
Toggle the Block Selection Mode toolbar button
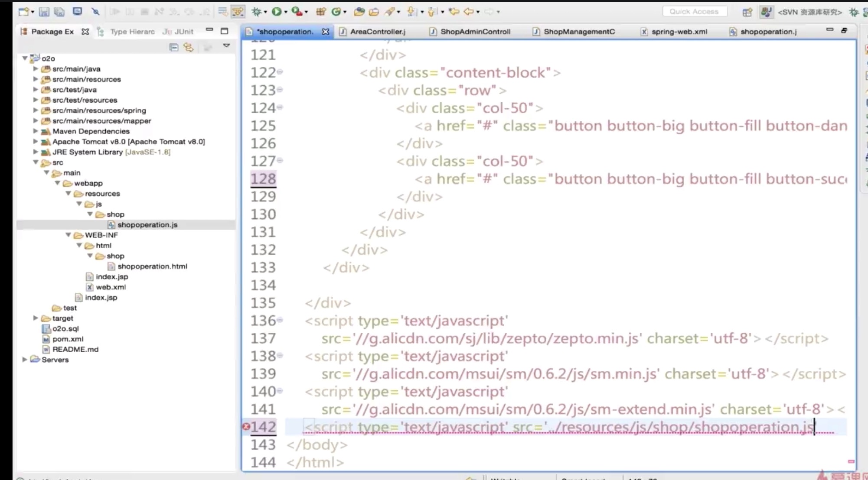pos(238,12)
